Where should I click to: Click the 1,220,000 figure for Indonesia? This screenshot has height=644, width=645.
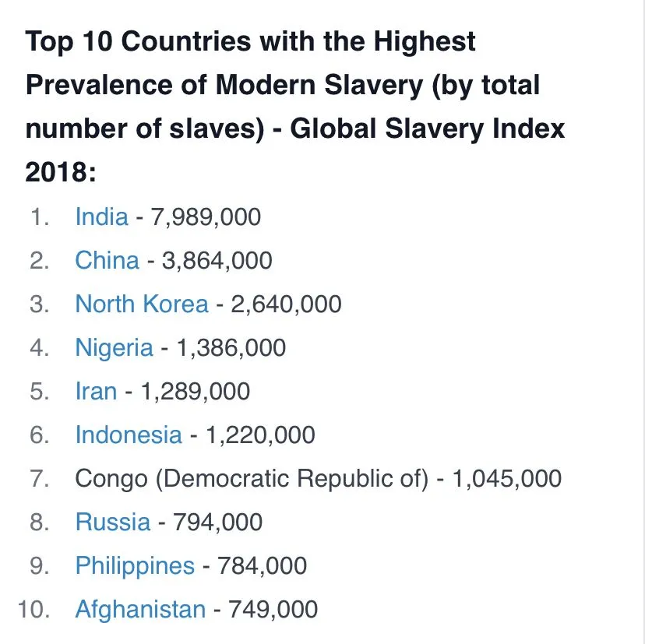pos(259,434)
